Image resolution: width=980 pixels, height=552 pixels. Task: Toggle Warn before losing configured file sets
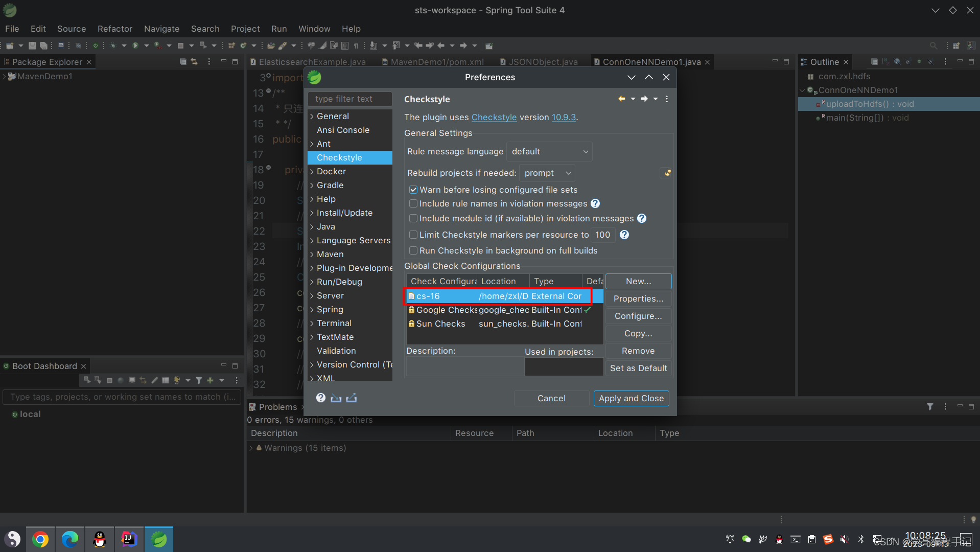(x=413, y=190)
